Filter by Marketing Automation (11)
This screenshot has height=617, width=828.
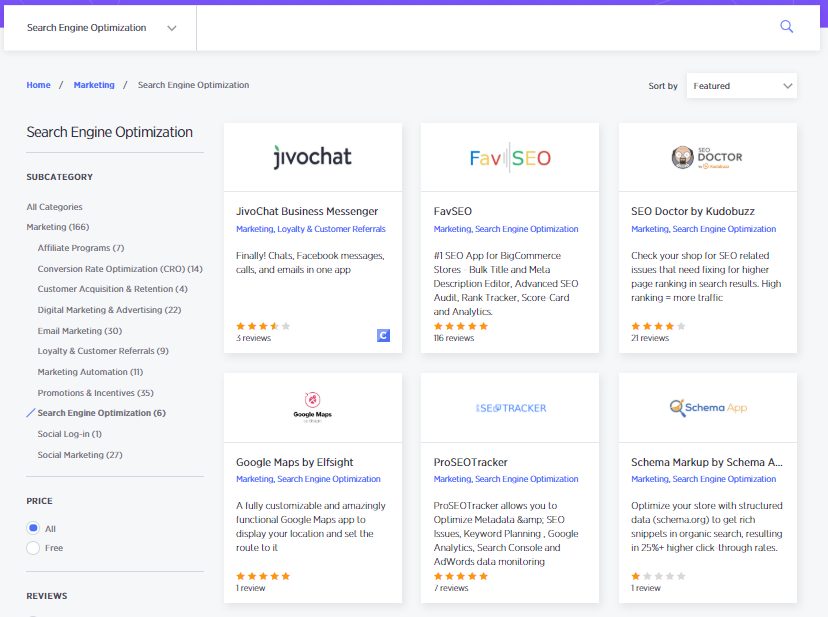(90, 372)
